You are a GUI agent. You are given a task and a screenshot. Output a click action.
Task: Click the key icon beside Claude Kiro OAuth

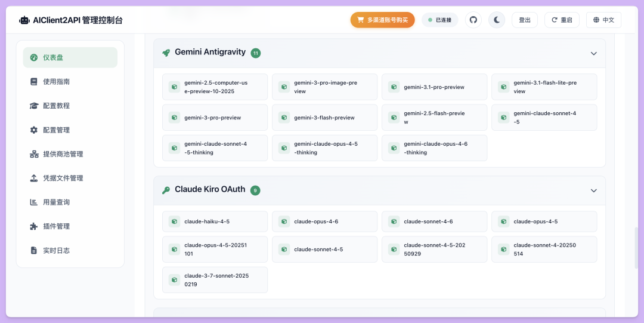tap(166, 190)
